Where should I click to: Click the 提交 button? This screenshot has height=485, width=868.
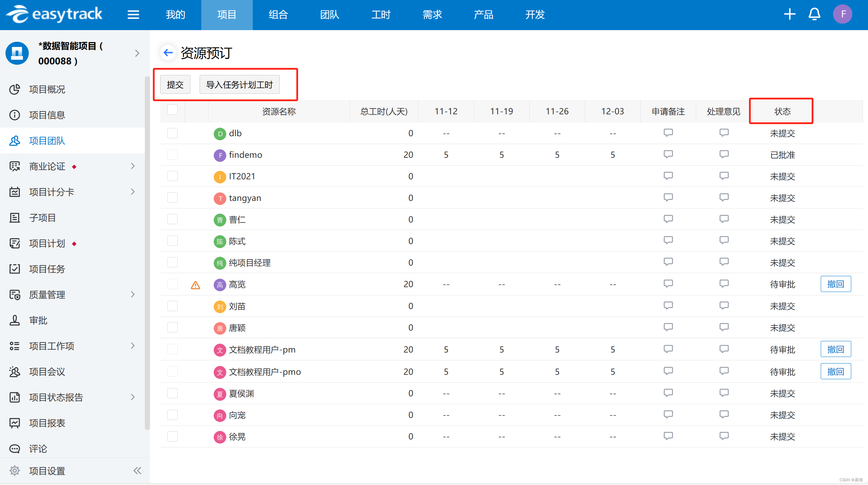(x=175, y=85)
